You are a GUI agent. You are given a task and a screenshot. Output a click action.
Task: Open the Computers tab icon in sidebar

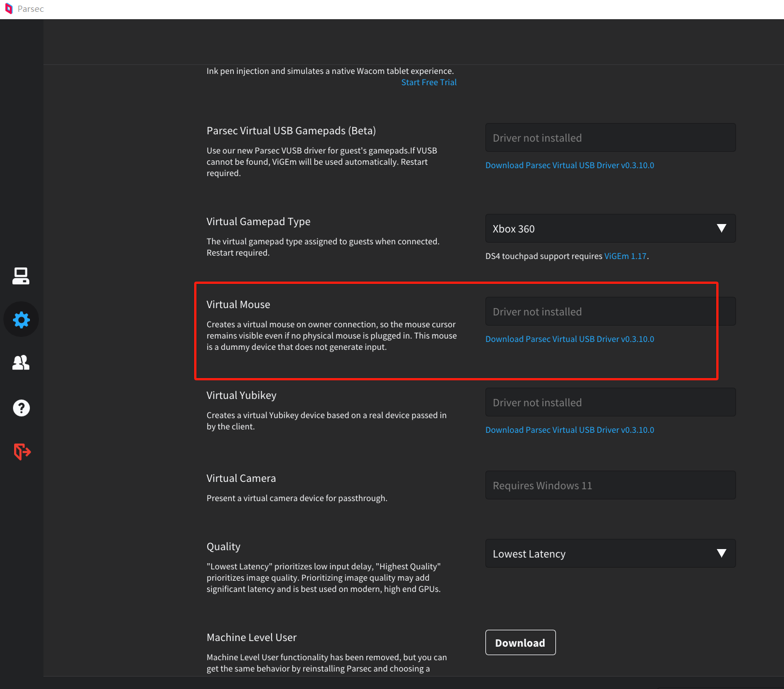[21, 276]
